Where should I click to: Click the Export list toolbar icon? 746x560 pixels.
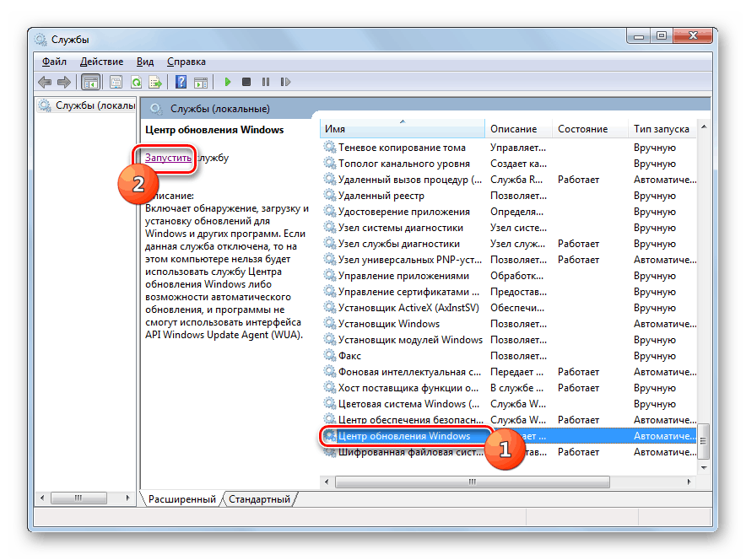tap(155, 83)
